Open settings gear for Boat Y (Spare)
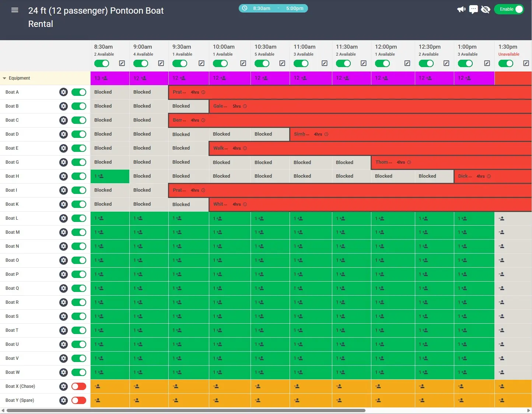 tap(63, 400)
